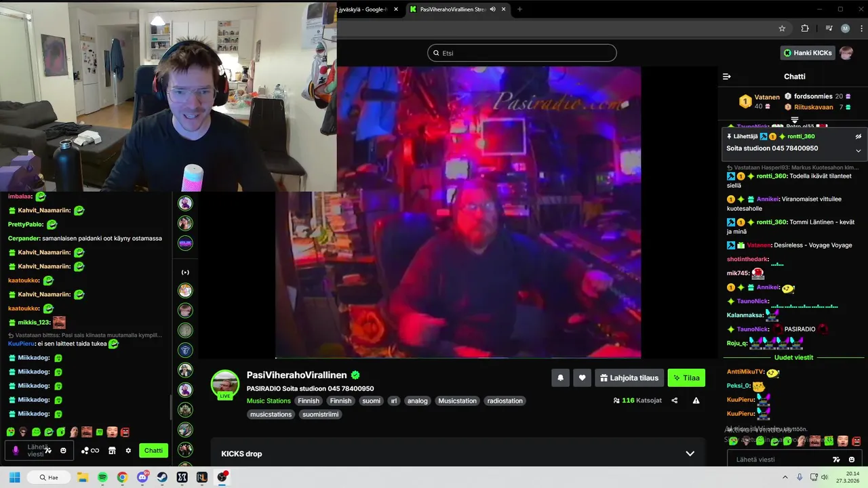Click the Lahjoita tilaus button

click(629, 378)
